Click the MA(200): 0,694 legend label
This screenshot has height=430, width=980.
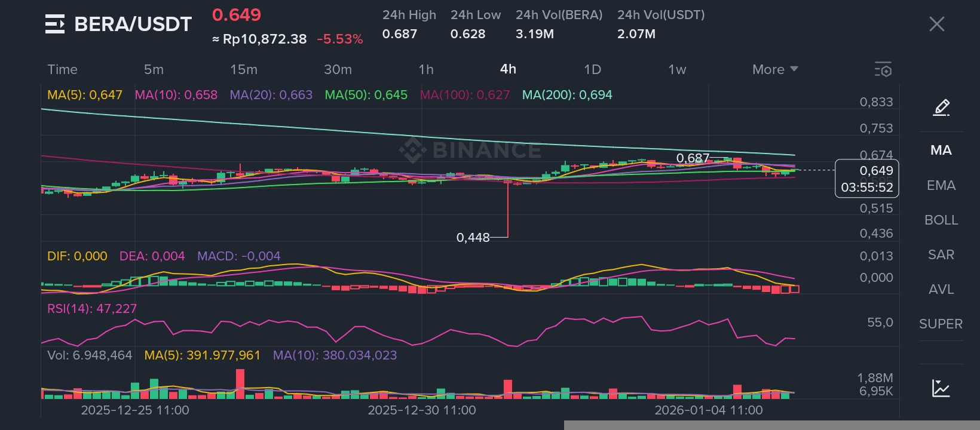tap(567, 95)
